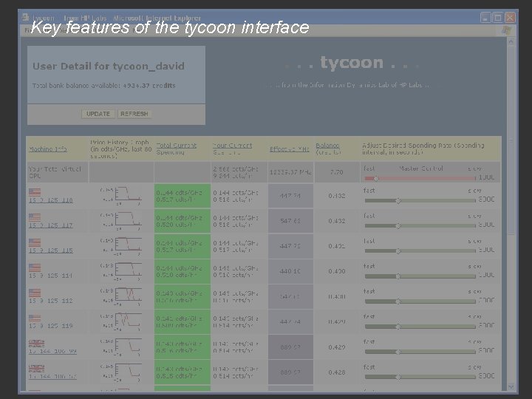Click the US flag icon for machine 15.9.125.114

pos(35,267)
